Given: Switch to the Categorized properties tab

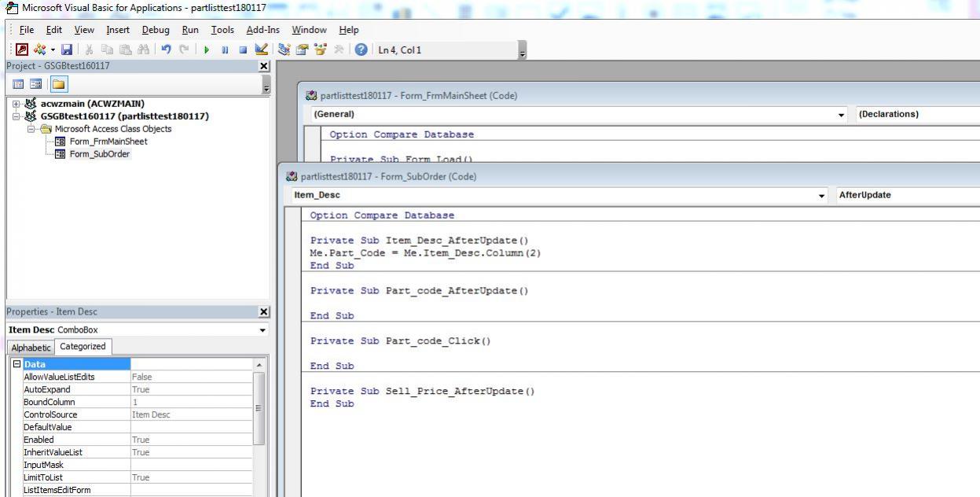Looking at the screenshot, I should (x=83, y=346).
